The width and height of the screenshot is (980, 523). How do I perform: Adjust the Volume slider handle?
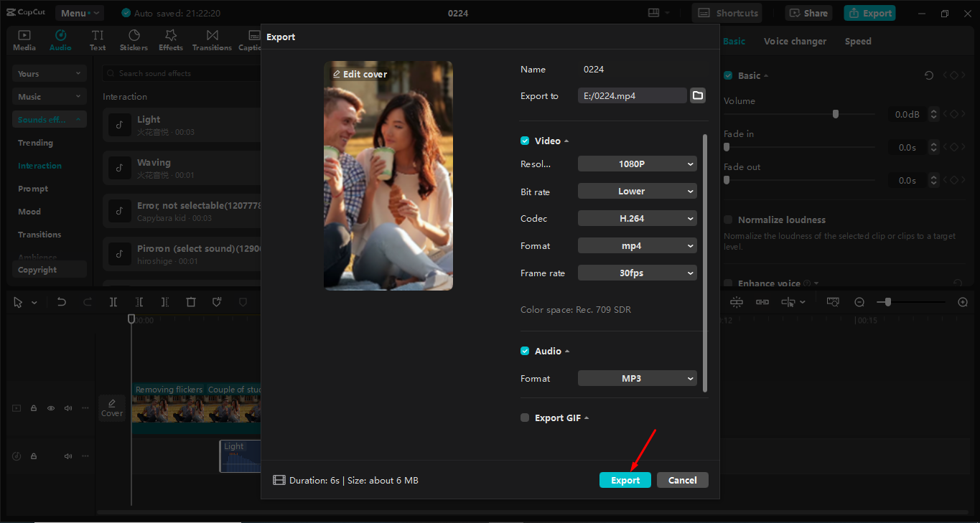click(x=835, y=114)
